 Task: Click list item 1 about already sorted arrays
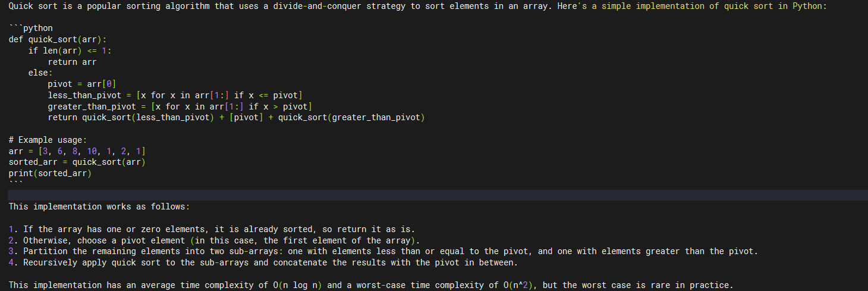click(x=212, y=229)
